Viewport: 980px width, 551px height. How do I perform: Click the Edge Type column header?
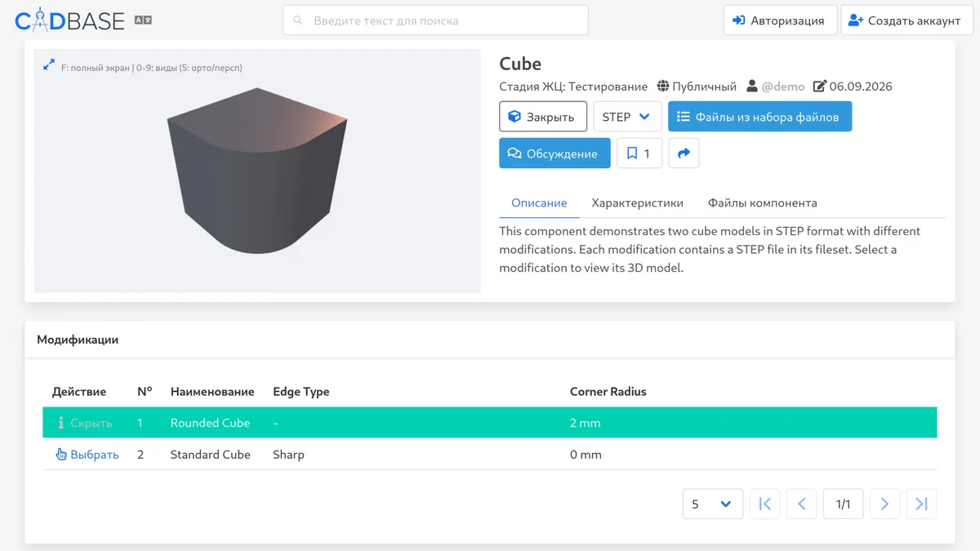(x=301, y=392)
